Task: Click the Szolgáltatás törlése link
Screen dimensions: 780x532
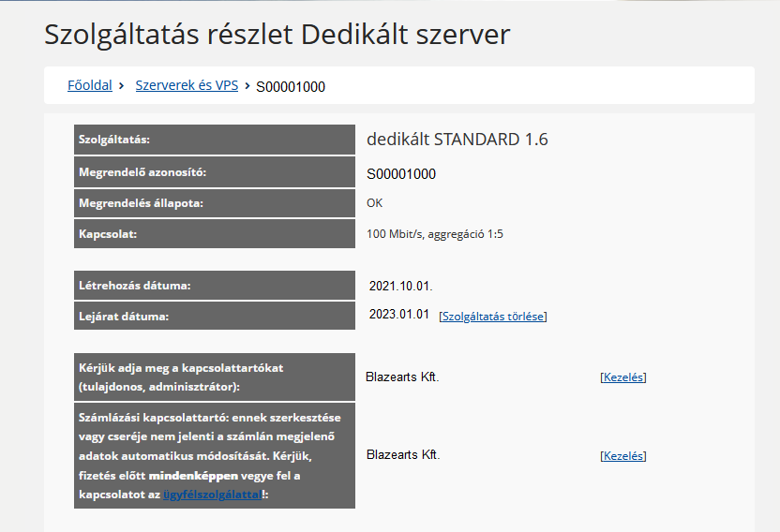Action: pos(493,317)
